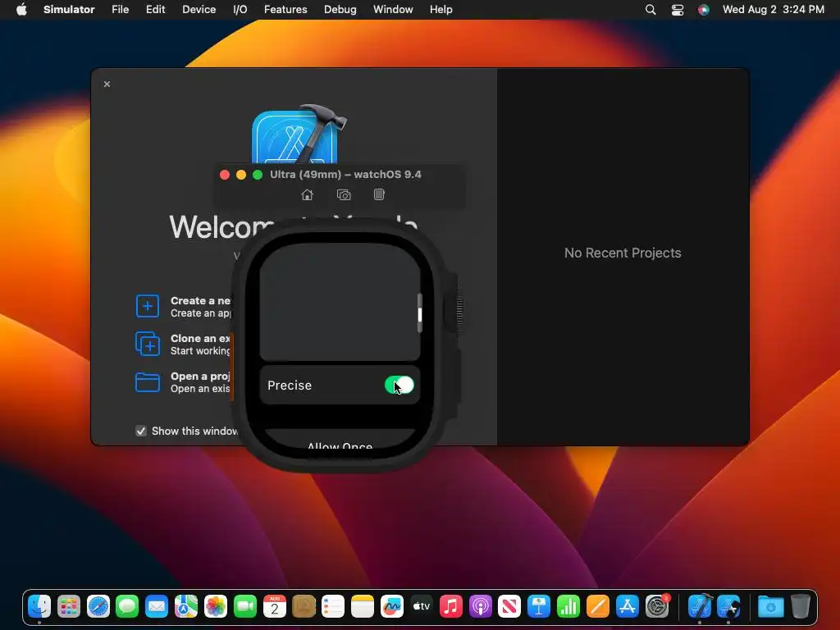Take a screenshot with the Simulator camera icon
This screenshot has height=630, width=840.
(x=344, y=195)
